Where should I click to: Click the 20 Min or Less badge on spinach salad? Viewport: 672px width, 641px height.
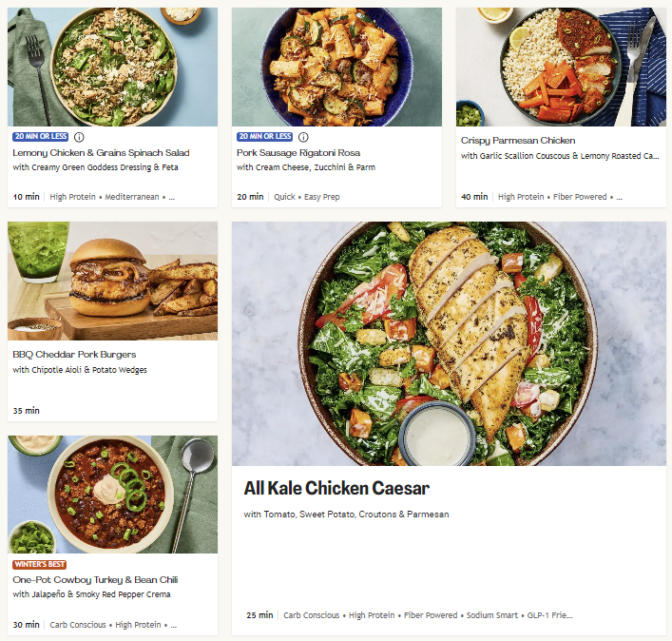click(x=41, y=137)
